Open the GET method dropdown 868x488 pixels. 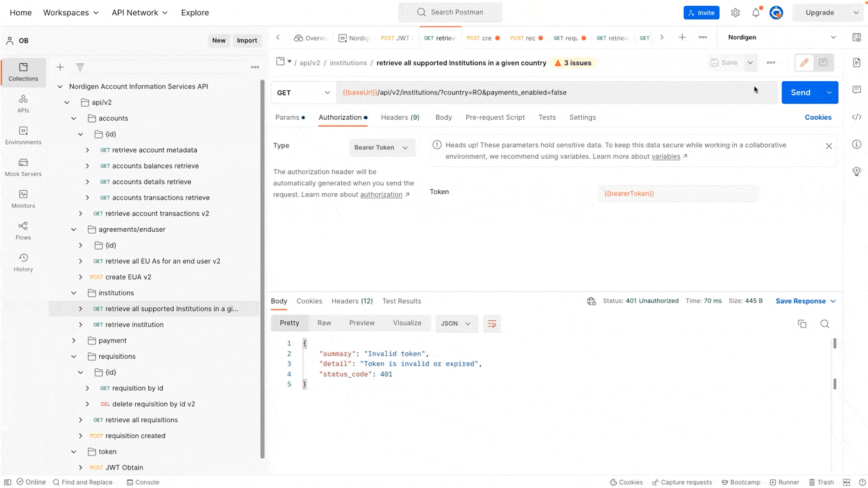point(303,93)
